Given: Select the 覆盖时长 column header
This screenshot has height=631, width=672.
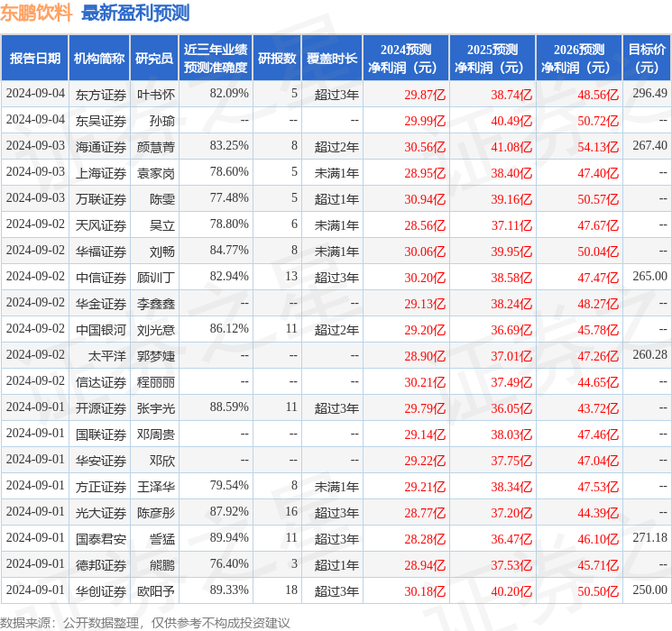Looking at the screenshot, I should 332,59.
